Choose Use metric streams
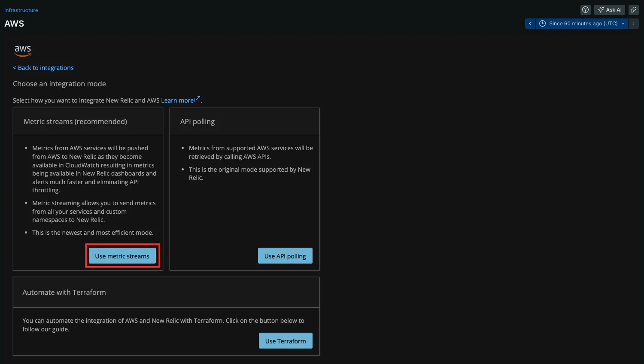The width and height of the screenshot is (644, 364). click(122, 256)
